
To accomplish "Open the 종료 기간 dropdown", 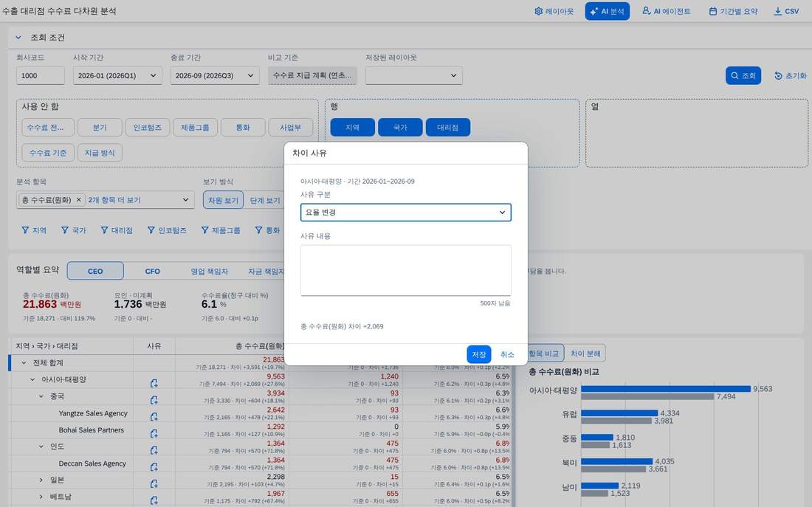I will tap(215, 75).
